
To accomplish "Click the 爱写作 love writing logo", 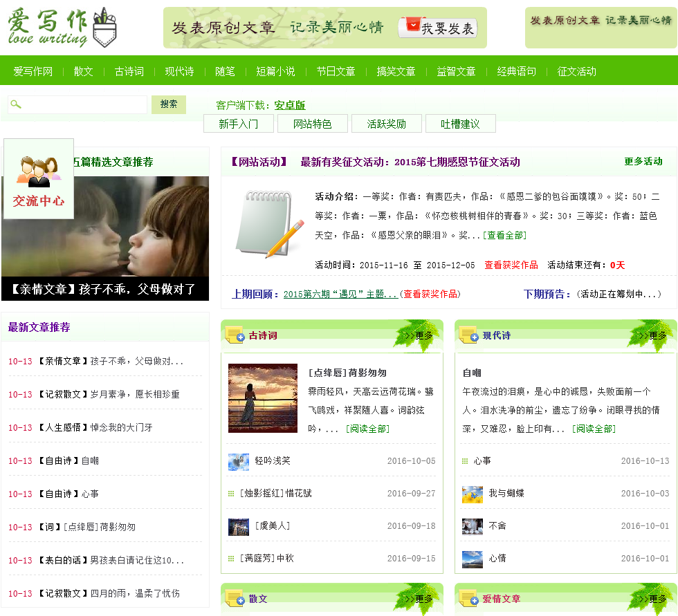I will (62, 27).
